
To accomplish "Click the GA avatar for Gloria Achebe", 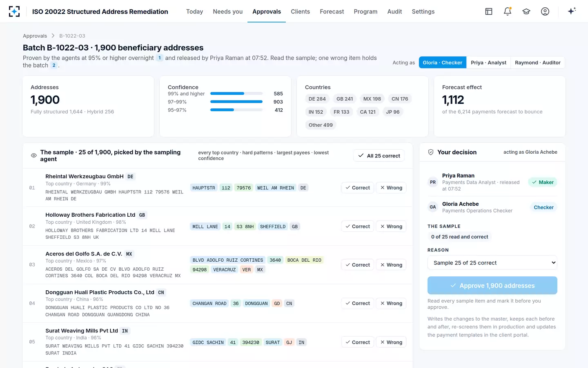I will tap(433, 207).
